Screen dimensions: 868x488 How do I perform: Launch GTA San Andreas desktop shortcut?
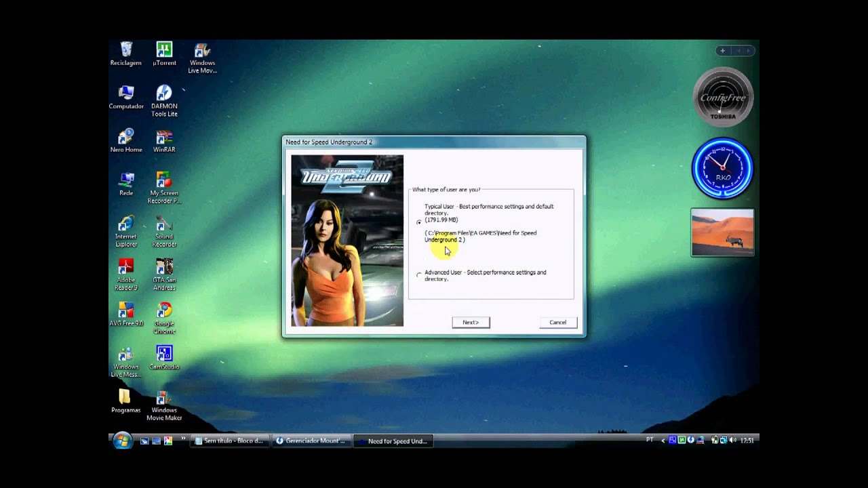pos(164,274)
